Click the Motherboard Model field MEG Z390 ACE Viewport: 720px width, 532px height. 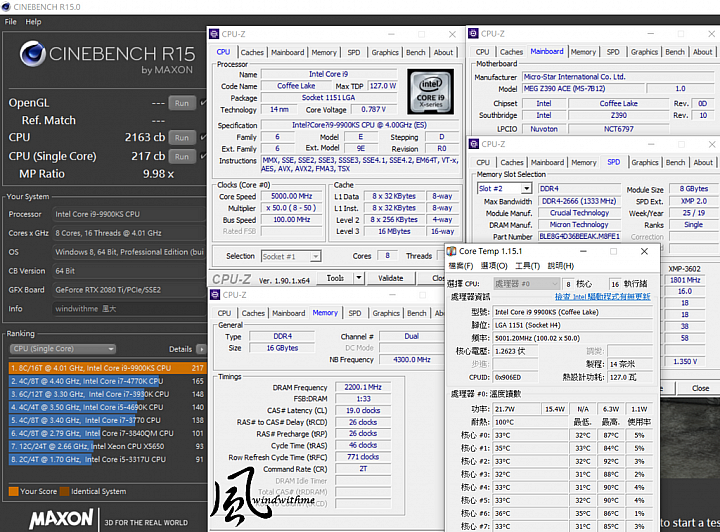(x=582, y=88)
